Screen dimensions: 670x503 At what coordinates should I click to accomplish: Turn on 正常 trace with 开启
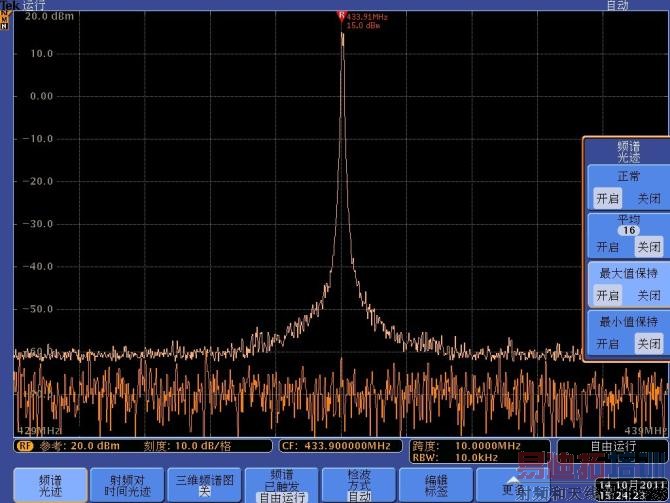(608, 198)
